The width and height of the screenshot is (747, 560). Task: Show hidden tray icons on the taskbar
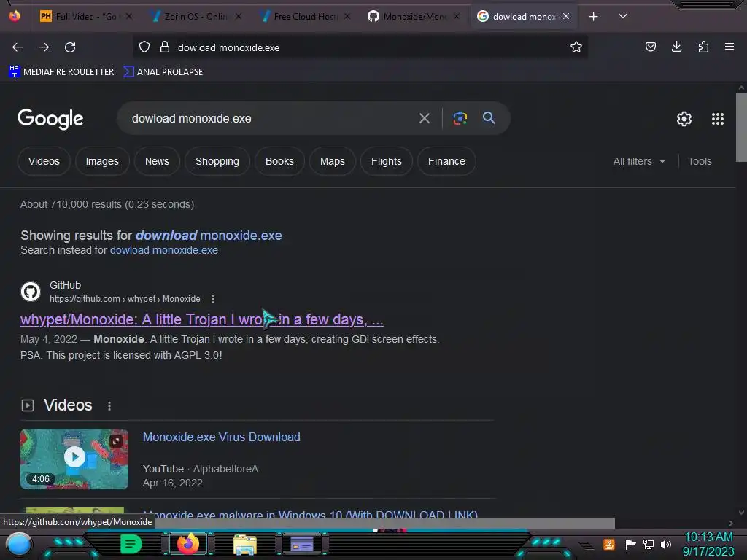coord(586,545)
